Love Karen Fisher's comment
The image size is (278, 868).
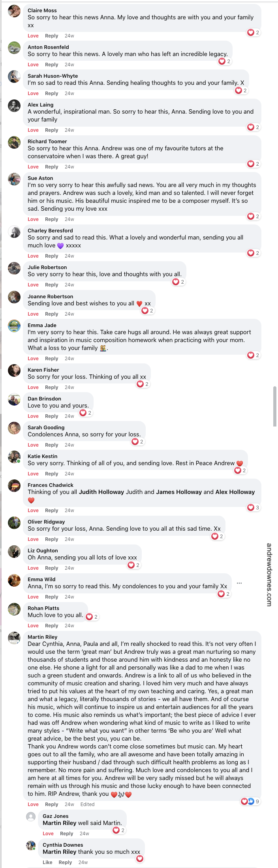tap(33, 387)
